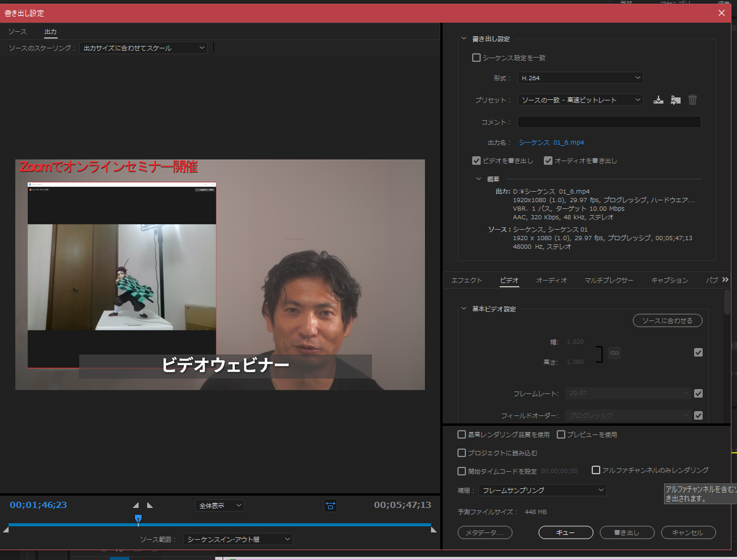Click the Metadata button
The width and height of the screenshot is (737, 560).
484,532
